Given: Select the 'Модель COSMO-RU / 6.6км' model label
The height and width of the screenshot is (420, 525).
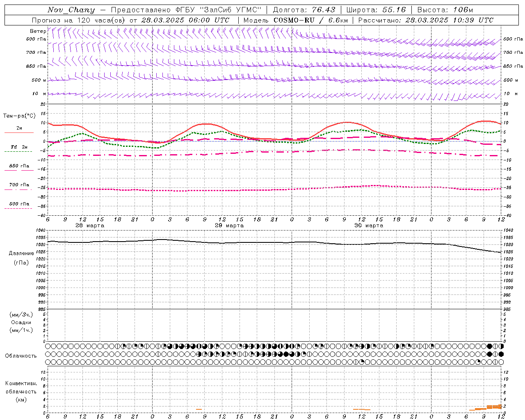Looking at the screenshot, I should click(296, 20).
